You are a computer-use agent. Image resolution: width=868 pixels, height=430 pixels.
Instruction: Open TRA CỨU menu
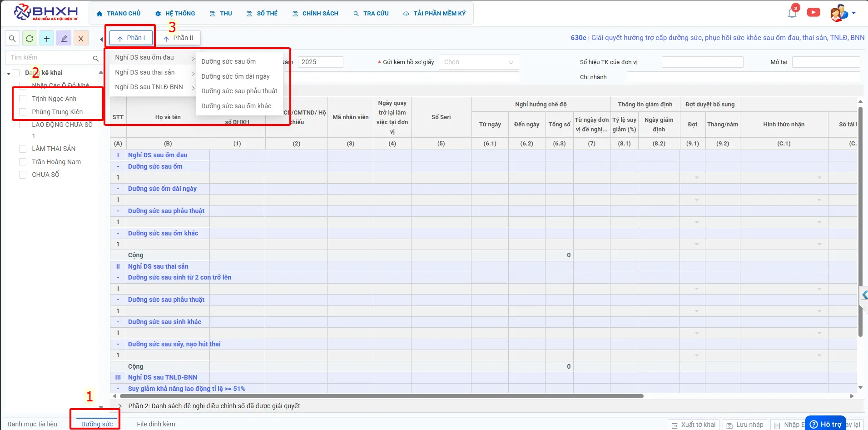[x=371, y=14]
